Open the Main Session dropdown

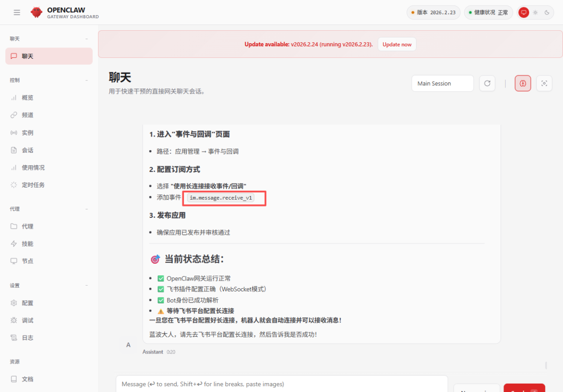point(442,83)
